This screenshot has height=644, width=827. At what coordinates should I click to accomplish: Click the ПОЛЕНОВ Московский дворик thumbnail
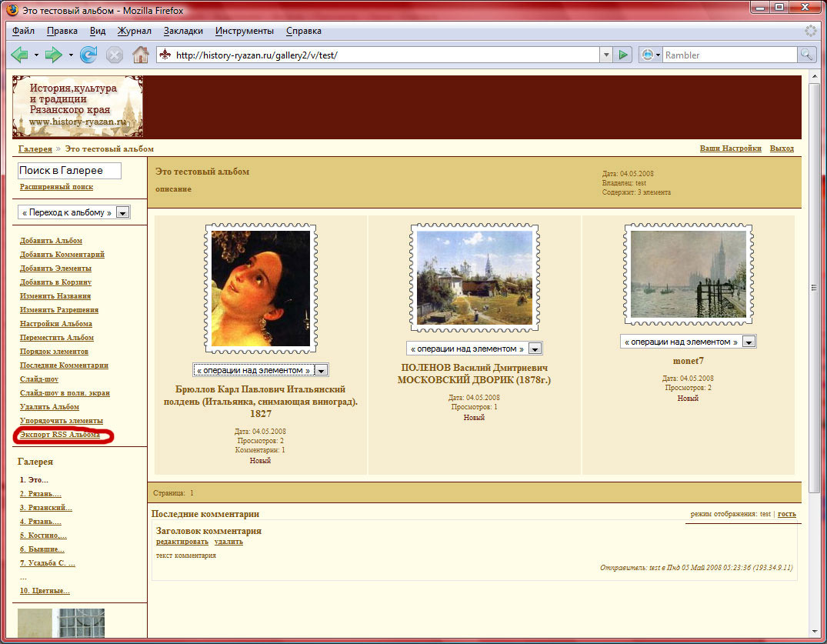(475, 278)
